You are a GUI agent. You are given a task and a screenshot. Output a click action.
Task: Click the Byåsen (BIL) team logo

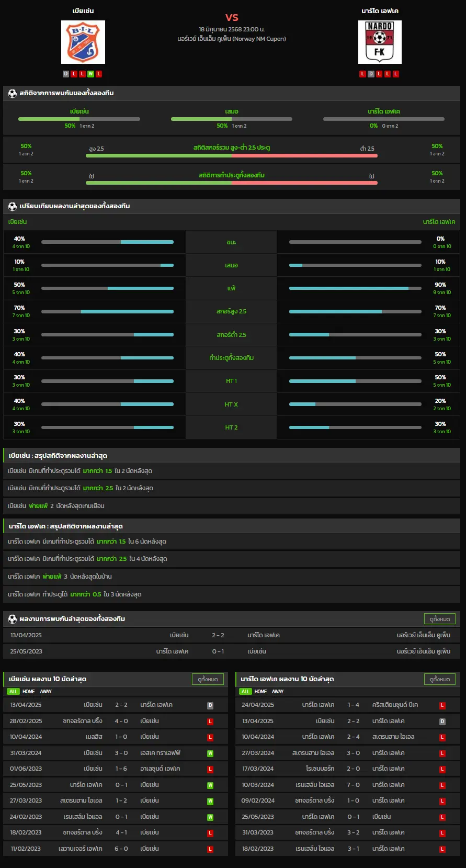coord(83,42)
